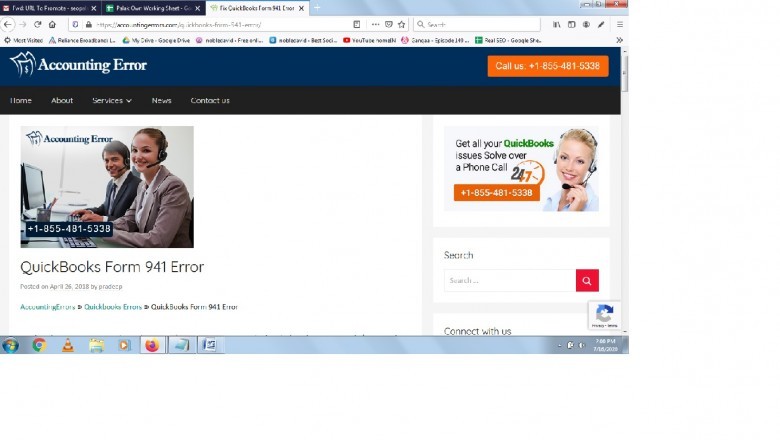
Task: Open VLC media player from taskbar
Action: pyautogui.click(x=68, y=345)
